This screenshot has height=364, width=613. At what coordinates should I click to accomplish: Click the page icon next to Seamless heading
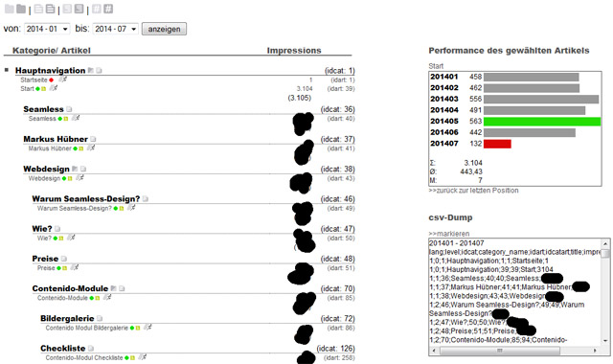pyautogui.click(x=69, y=109)
